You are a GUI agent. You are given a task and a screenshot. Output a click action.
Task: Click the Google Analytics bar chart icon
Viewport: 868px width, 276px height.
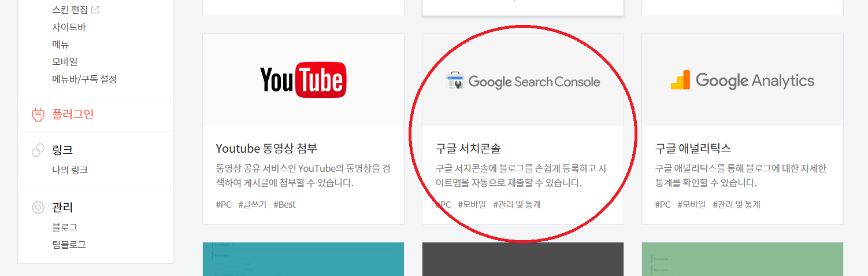point(680,80)
